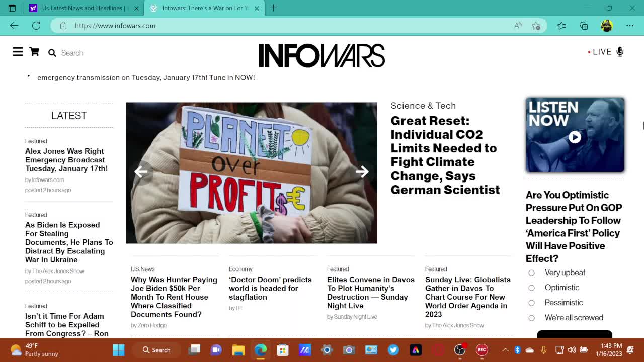644x362 pixels.
Task: Open the browser profile avatar
Action: (606, 26)
